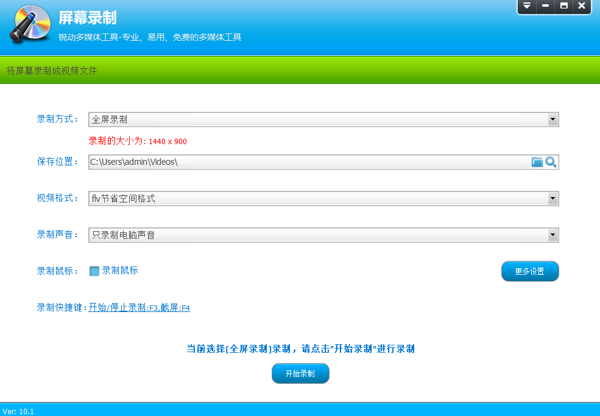Click the Ver: 10.1 version label
The image size is (600, 416).
[19, 410]
